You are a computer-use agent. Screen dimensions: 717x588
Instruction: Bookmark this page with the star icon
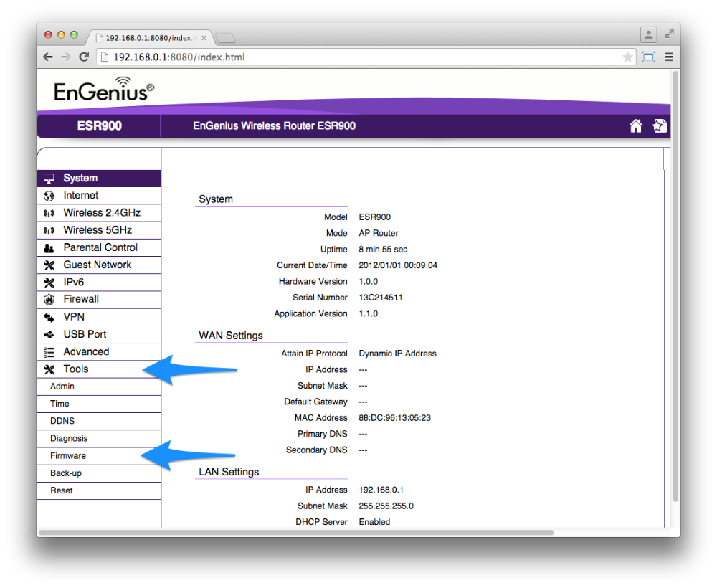pos(627,57)
